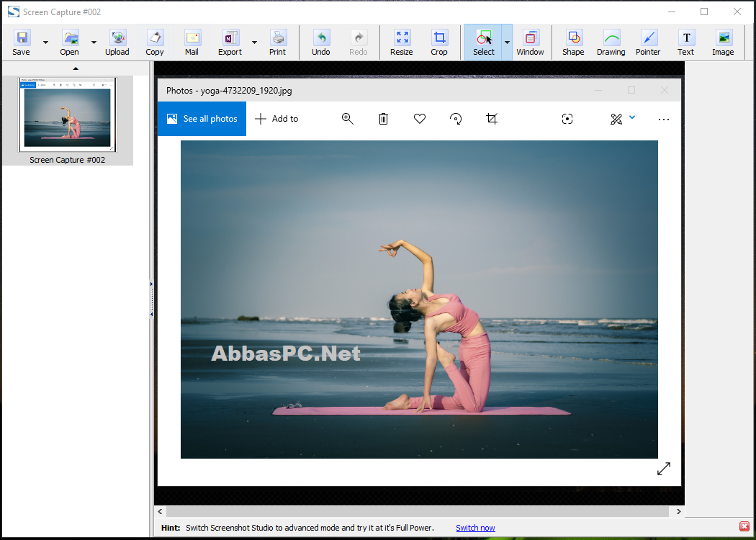The width and height of the screenshot is (756, 540).
Task: Click the Photos fullscreen expand arrows
Action: [664, 469]
